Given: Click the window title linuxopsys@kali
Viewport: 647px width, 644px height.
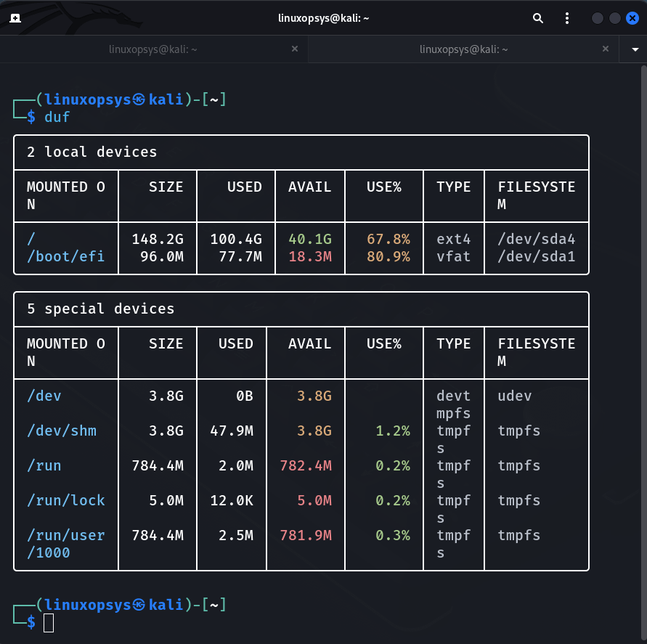Looking at the screenshot, I should [x=324, y=18].
